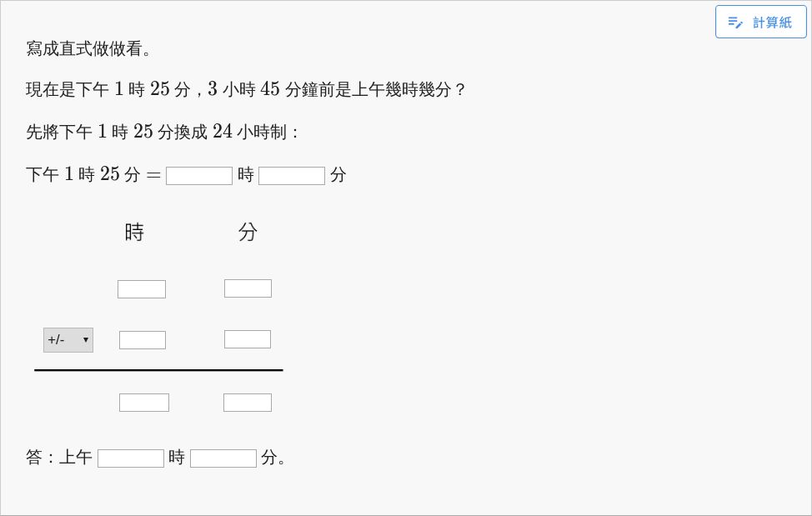The height and width of the screenshot is (516, 812).
Task: Click the 分 field in the conversion equation
Action: (x=291, y=175)
